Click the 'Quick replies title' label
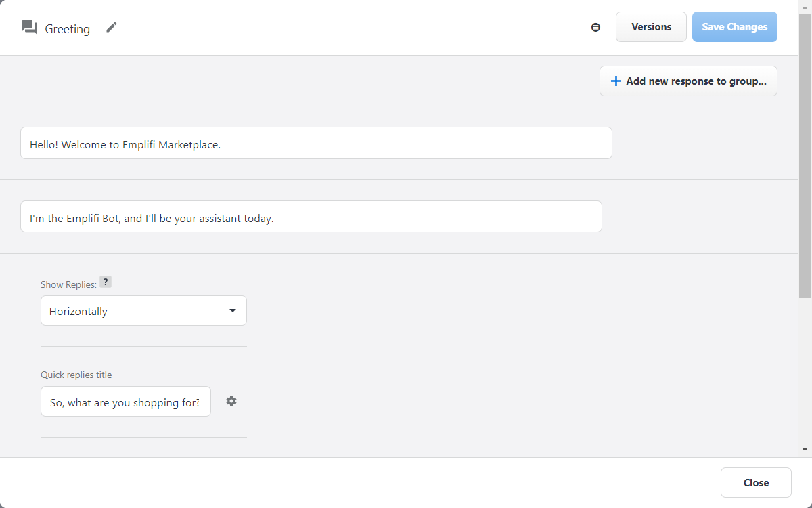Viewport: 812px width, 508px height. (76, 375)
